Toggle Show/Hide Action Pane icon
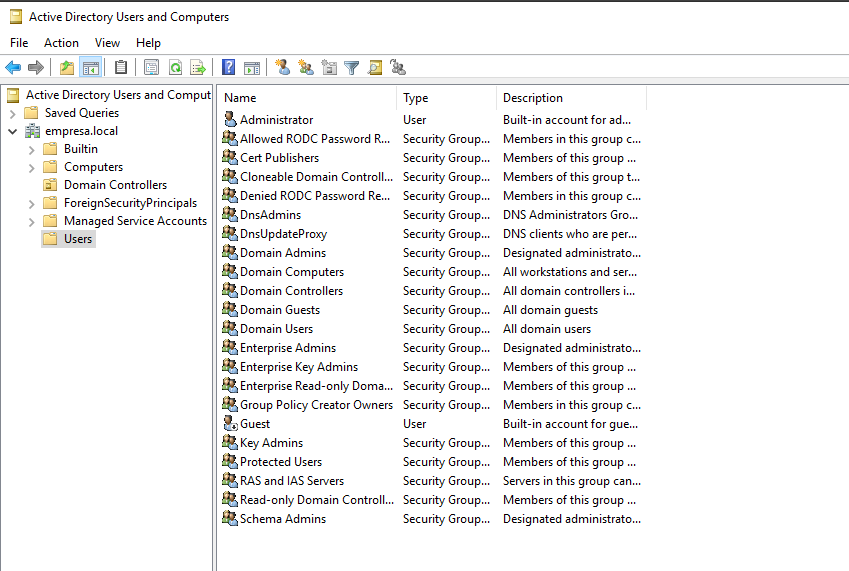The height and width of the screenshot is (571, 849). coord(252,68)
